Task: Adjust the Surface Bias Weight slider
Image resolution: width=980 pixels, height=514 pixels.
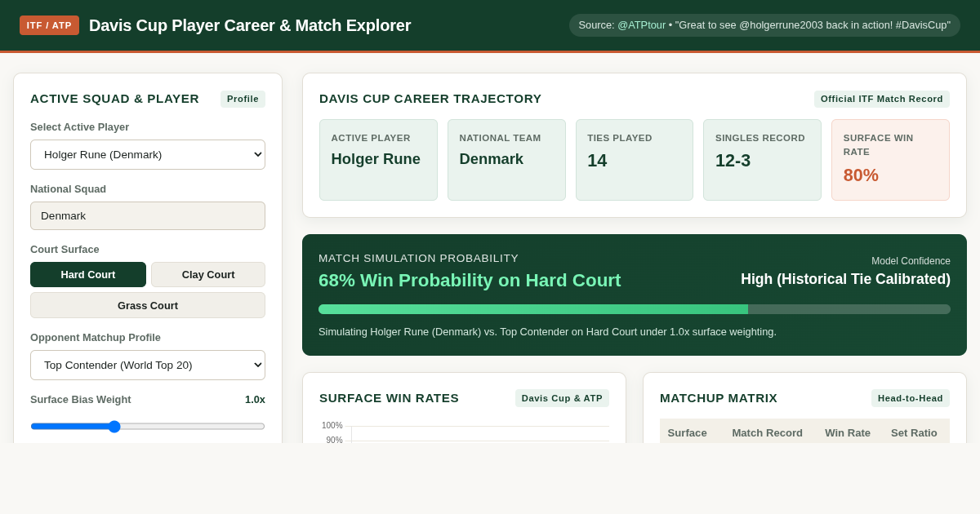Action: click(148, 426)
